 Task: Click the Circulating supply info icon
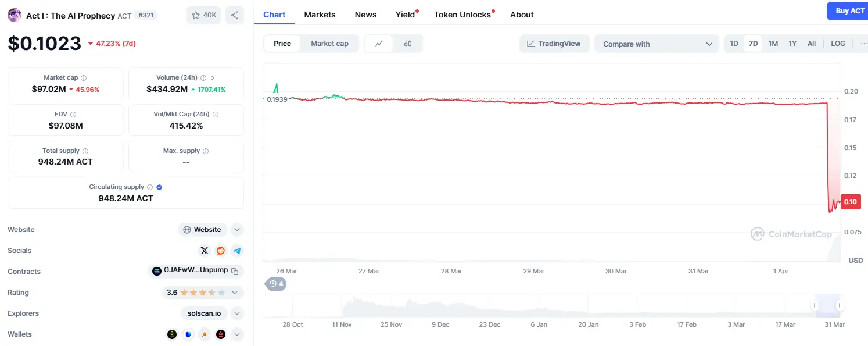[x=150, y=187]
